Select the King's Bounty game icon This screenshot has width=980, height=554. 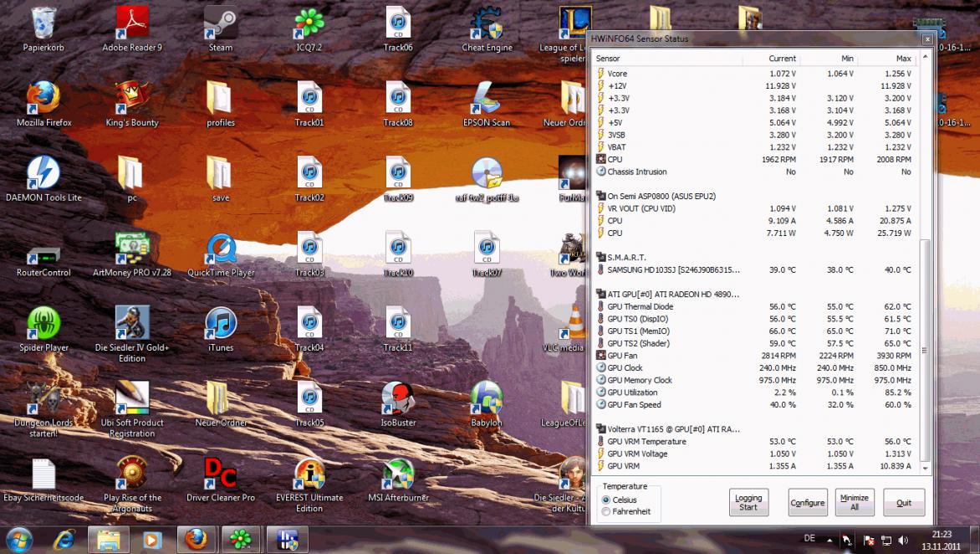tap(132, 104)
